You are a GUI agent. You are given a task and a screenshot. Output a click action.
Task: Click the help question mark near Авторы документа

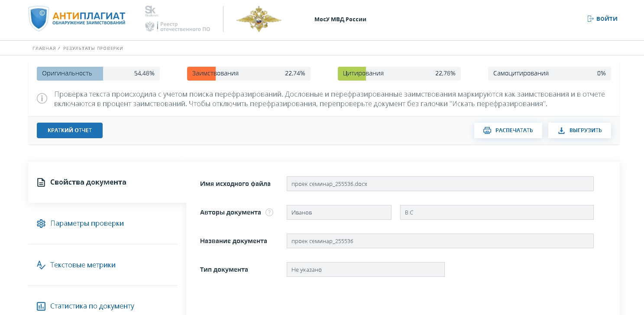[x=269, y=212]
